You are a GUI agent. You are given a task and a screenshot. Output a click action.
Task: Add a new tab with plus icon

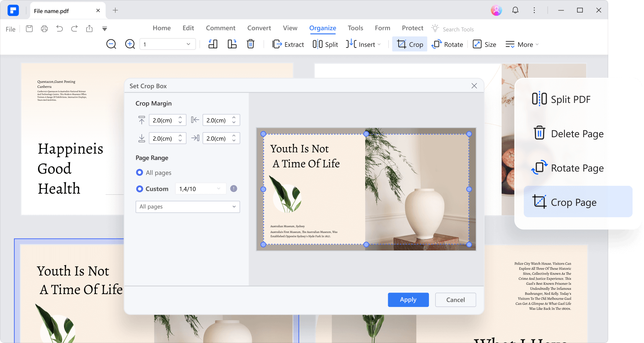(115, 10)
